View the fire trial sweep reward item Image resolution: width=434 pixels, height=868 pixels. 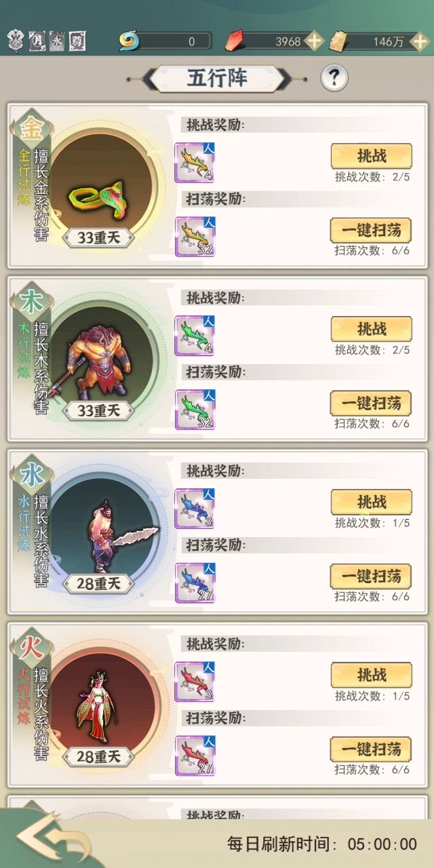195,755
